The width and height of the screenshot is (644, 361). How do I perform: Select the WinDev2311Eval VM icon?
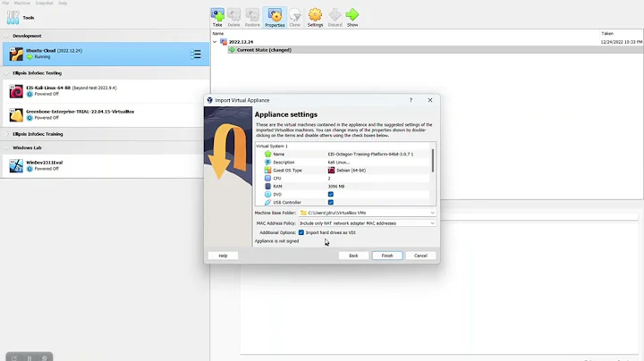[x=16, y=165]
